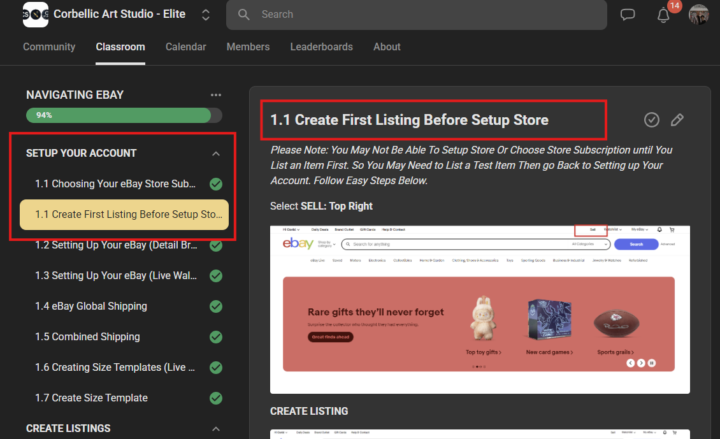Image resolution: width=720 pixels, height=439 pixels.
Task: Click the eBay search field in the image
Action: [x=476, y=244]
